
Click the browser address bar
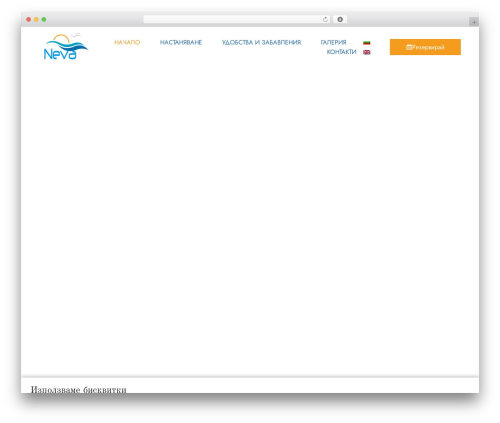coord(237,19)
